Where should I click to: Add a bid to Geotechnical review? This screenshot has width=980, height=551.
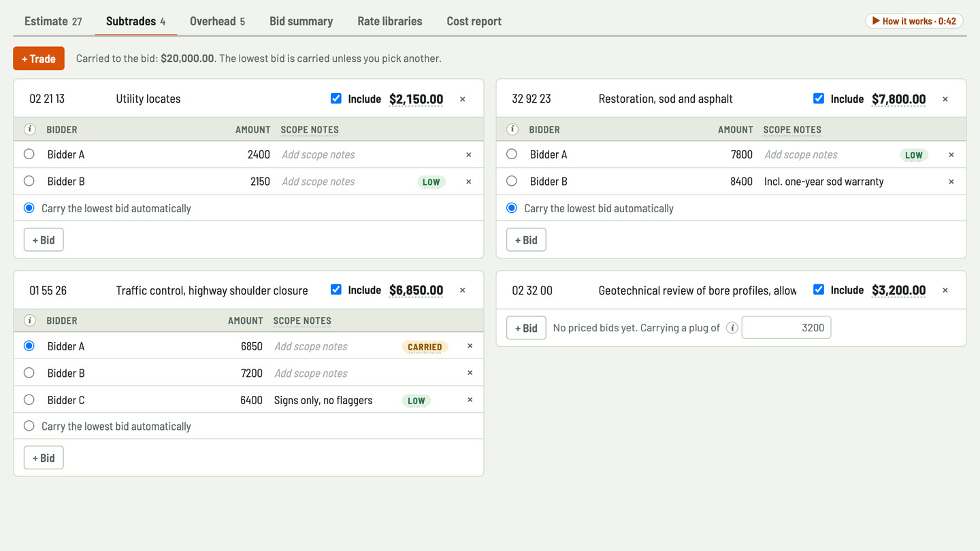click(526, 328)
